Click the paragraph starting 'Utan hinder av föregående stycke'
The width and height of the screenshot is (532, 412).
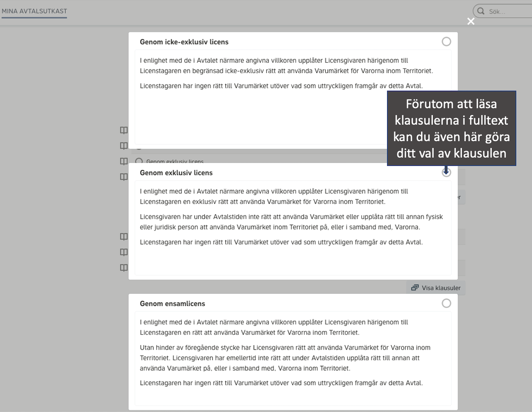[x=285, y=358]
